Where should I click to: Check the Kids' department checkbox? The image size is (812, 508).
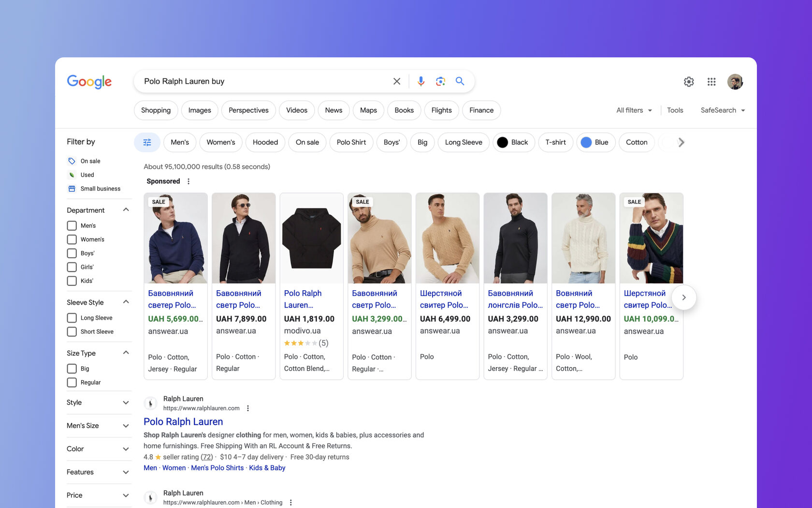[72, 281]
